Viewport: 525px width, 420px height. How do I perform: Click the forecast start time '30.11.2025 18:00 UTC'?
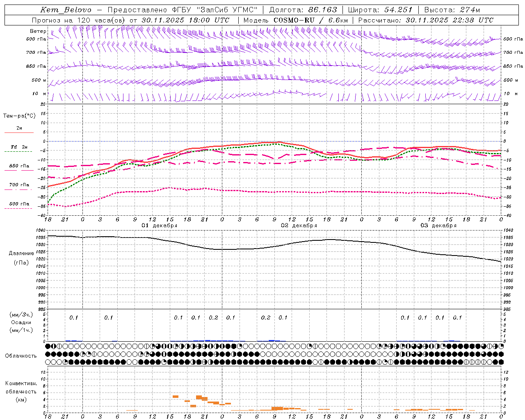click(x=185, y=20)
